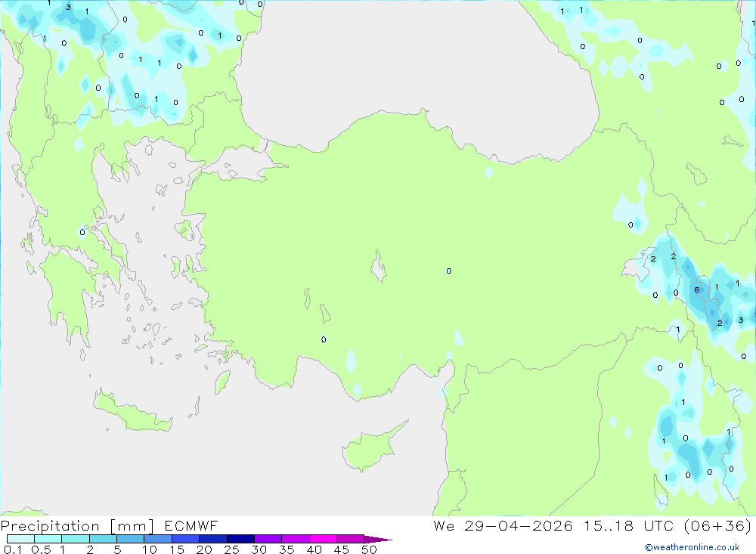Pick the 15–20 mm legend color box
Viewport: 756px width, 554px height.
point(185,539)
